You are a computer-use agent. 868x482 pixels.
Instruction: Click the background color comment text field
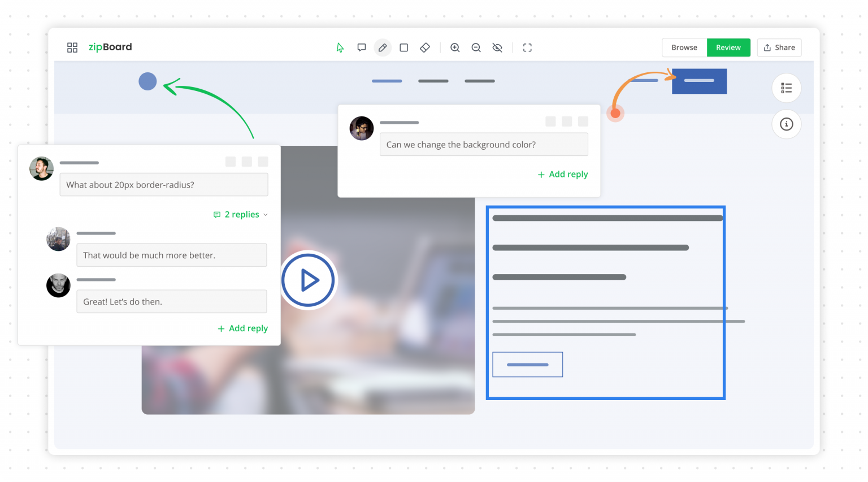(484, 144)
